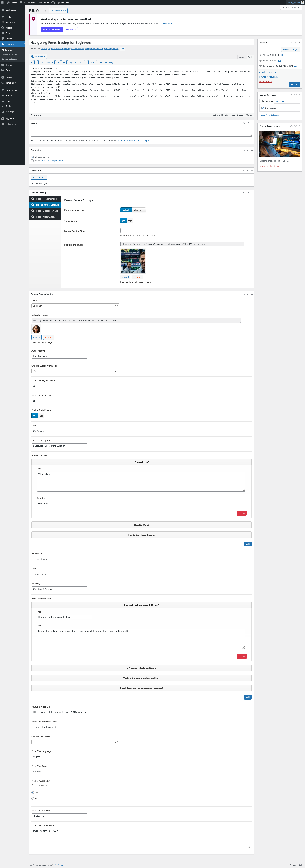The height and width of the screenshot is (868, 305).
Task: Uncheck the Allow comments checkbox
Action: (x=32, y=157)
